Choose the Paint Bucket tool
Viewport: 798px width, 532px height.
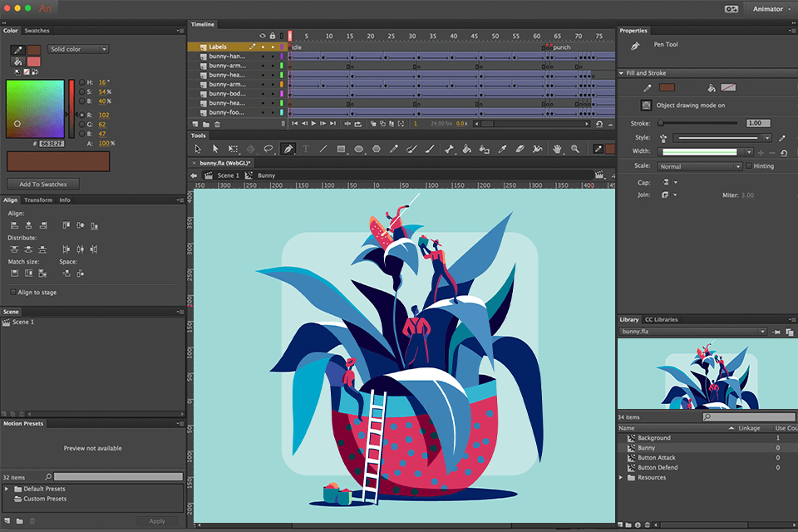tap(466, 149)
